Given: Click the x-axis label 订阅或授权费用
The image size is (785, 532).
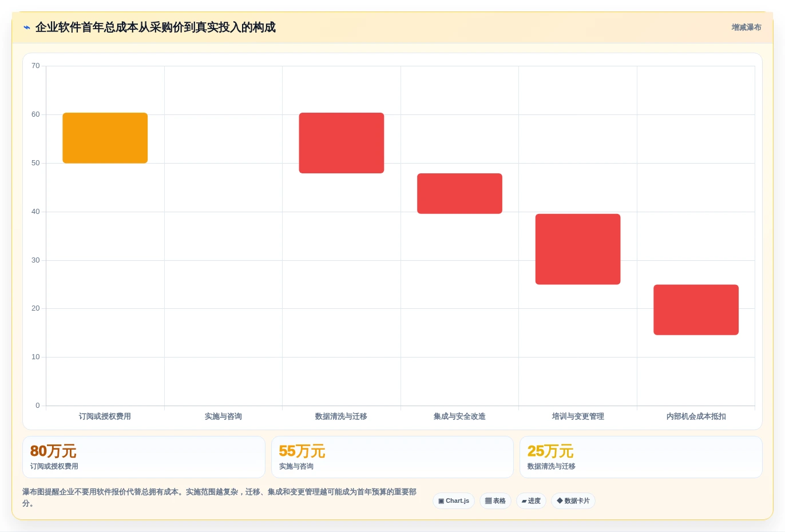Looking at the screenshot, I should [105, 416].
